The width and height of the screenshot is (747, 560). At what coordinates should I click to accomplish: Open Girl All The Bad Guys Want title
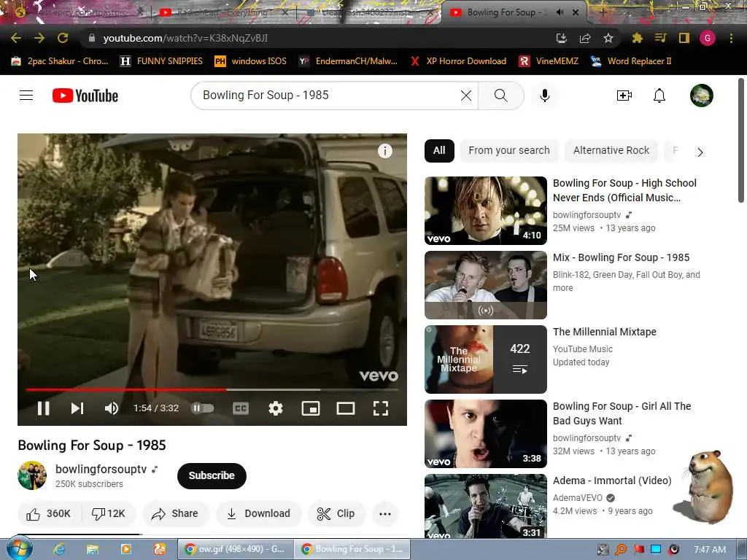[x=622, y=413]
